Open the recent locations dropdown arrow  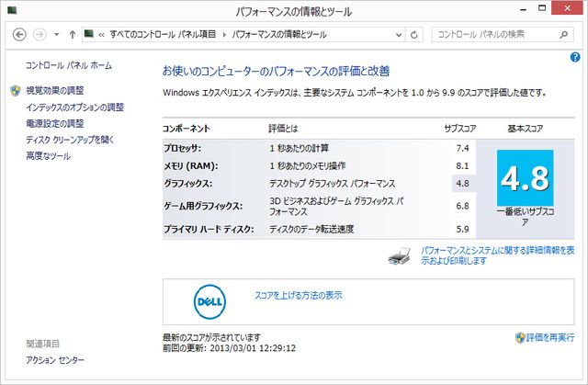coord(56,35)
